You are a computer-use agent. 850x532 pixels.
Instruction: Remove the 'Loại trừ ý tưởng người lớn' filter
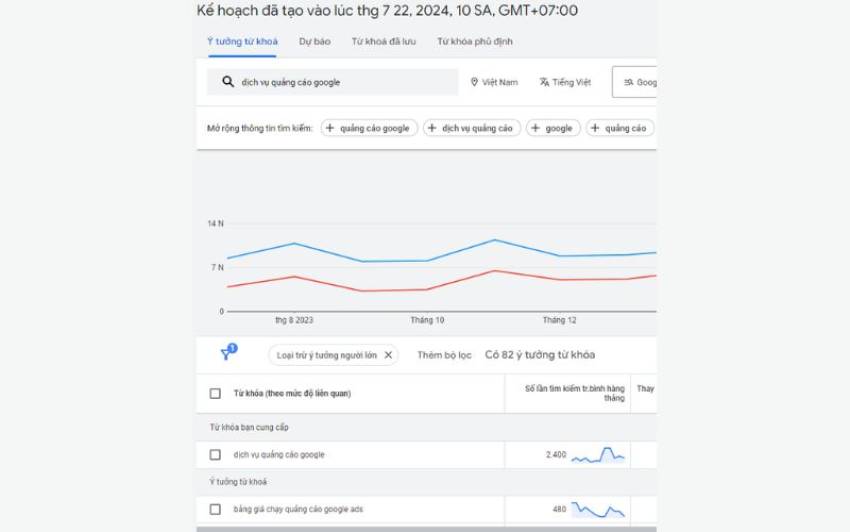(x=388, y=355)
